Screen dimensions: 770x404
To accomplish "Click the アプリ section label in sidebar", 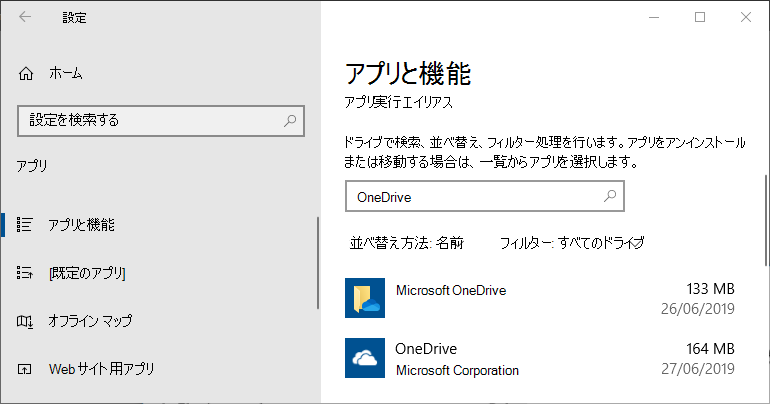I will tap(32, 166).
